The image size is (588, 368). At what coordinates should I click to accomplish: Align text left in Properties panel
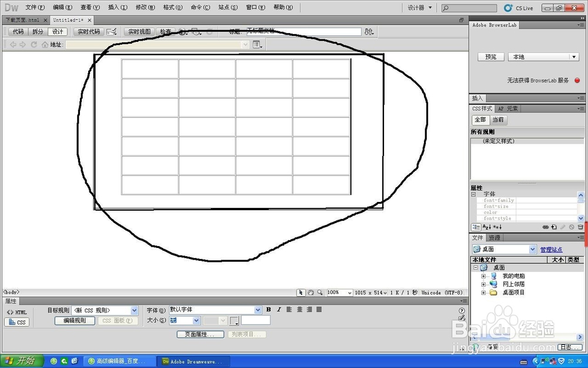[x=289, y=310]
